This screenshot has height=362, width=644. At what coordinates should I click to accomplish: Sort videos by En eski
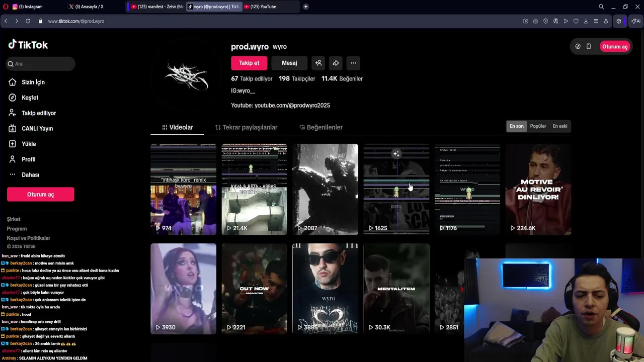(560, 126)
